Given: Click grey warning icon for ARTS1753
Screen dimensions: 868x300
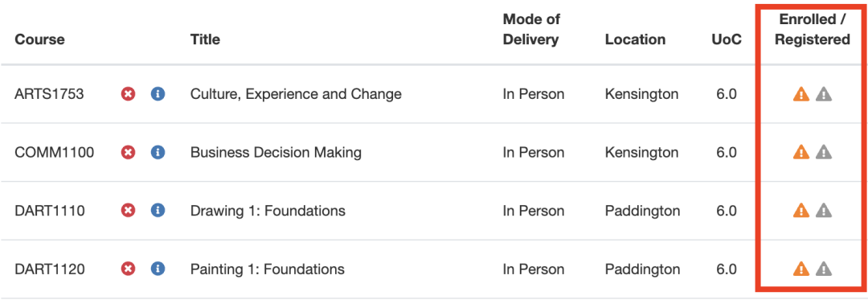Looking at the screenshot, I should 824,94.
